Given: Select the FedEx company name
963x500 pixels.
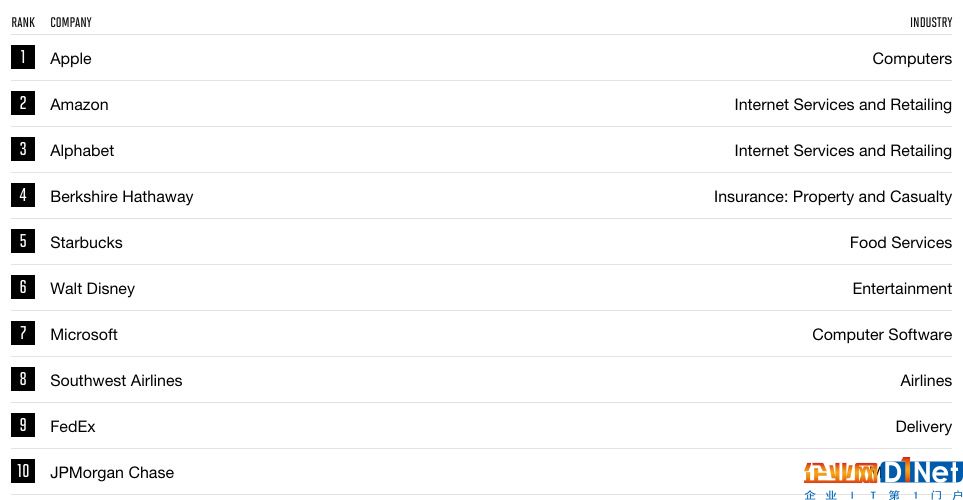Looking at the screenshot, I should click(73, 427).
